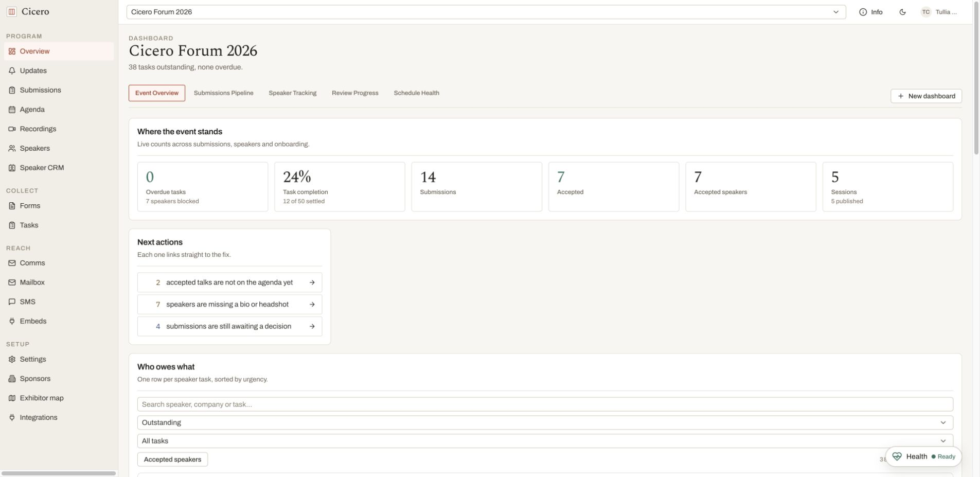Click the Speaker CRM contact icon

point(12,168)
